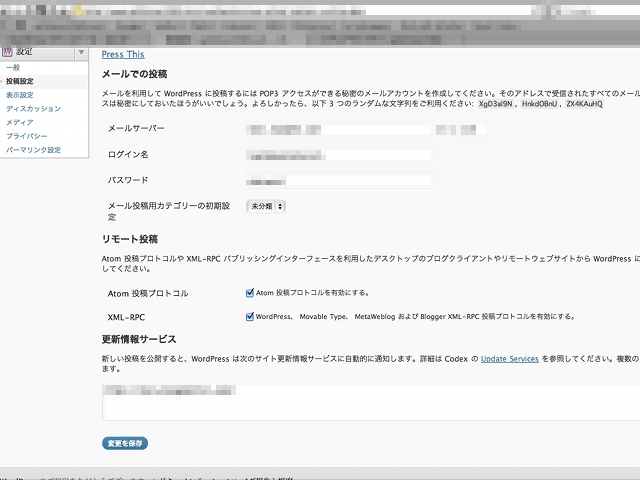
Task: Click the メールサーバー port field
Action: tap(461, 130)
